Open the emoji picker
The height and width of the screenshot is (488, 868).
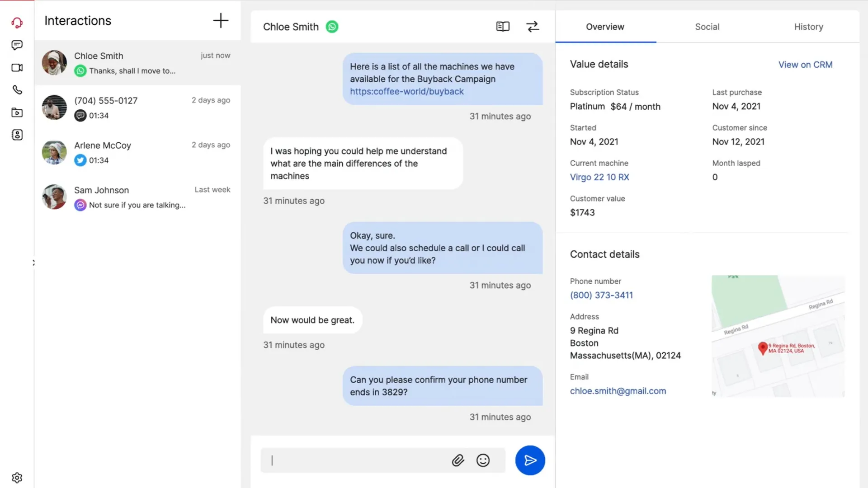click(x=483, y=460)
